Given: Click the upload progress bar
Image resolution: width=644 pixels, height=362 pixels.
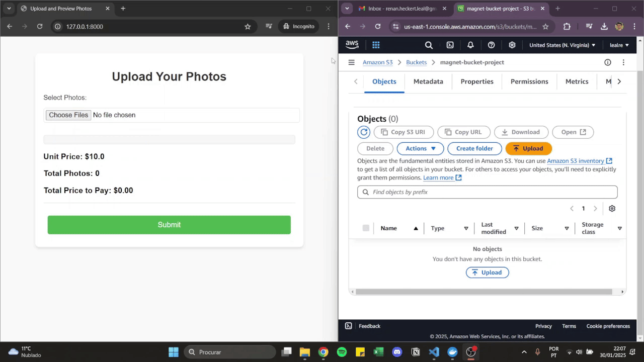Looking at the screenshot, I should [169, 140].
